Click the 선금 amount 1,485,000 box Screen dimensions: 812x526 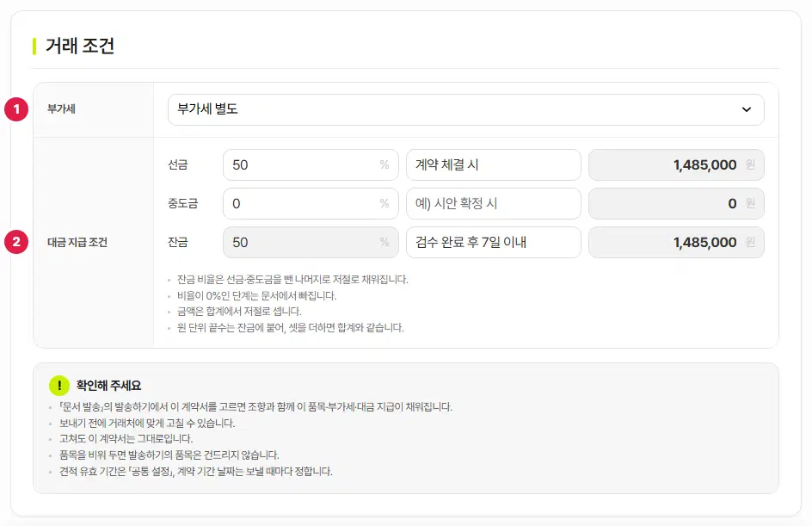676,164
